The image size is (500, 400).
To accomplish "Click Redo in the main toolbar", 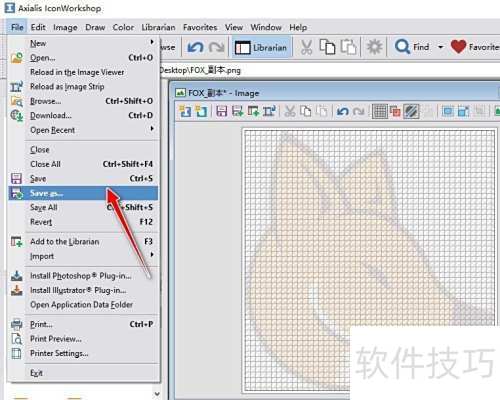I will click(x=216, y=47).
